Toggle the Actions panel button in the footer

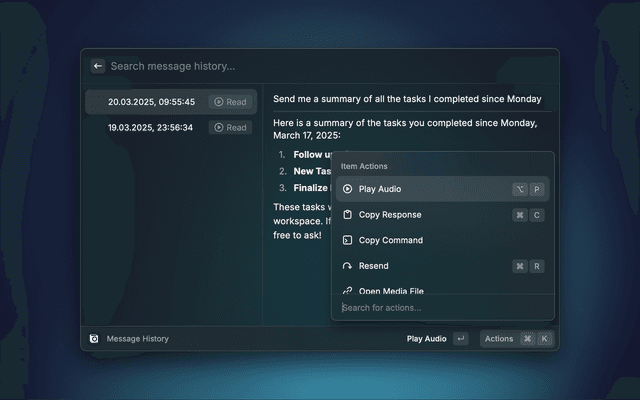click(499, 339)
